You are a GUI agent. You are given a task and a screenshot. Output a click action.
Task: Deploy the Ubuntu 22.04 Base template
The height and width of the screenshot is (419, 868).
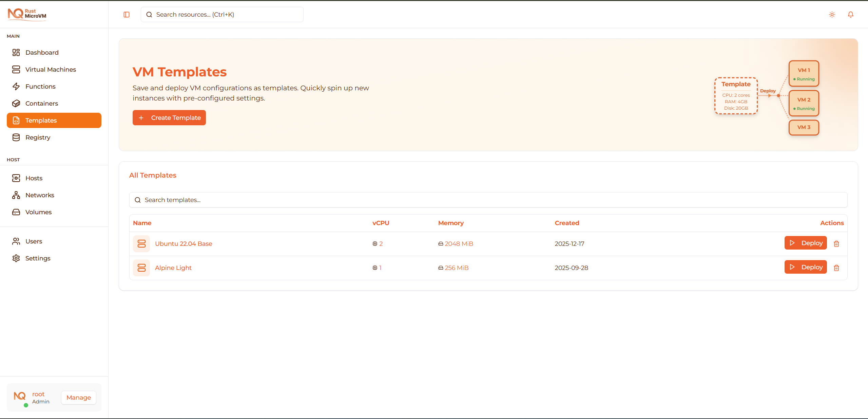(805, 243)
